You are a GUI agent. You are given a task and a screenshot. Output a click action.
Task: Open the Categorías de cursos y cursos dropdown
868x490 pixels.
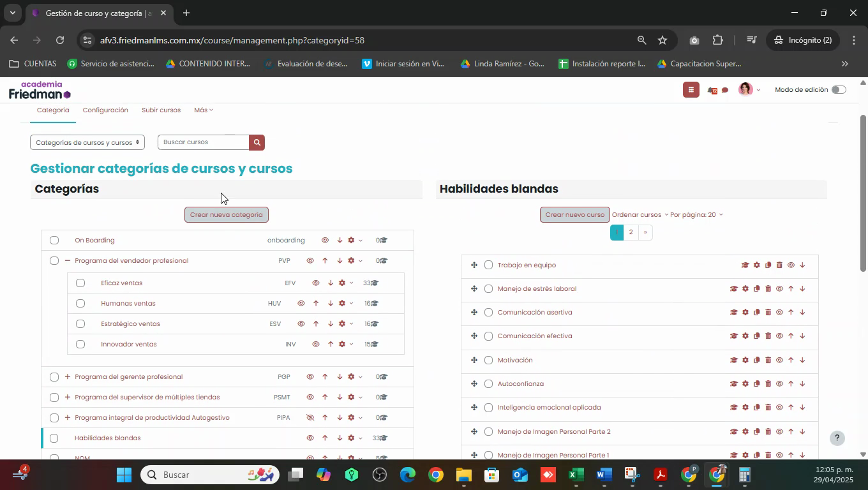[x=87, y=142]
